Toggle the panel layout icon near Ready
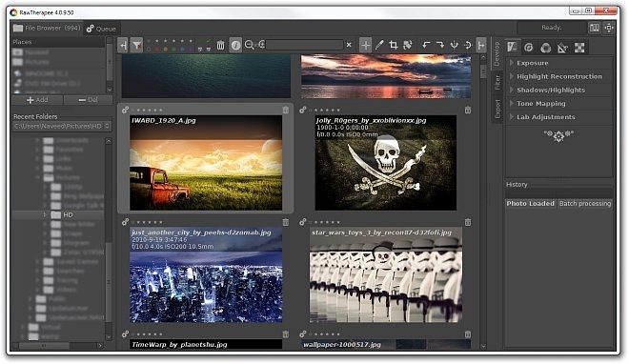629x364 pixels. point(594,28)
